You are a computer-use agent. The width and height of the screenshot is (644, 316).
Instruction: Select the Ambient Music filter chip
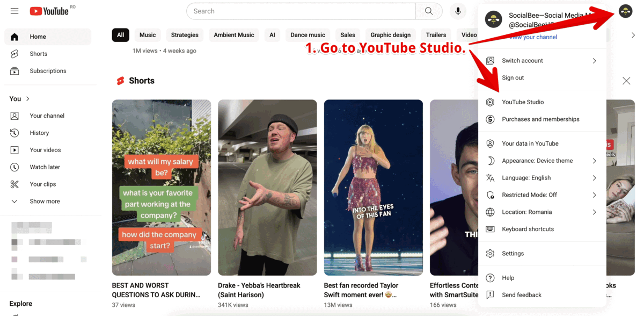(234, 35)
